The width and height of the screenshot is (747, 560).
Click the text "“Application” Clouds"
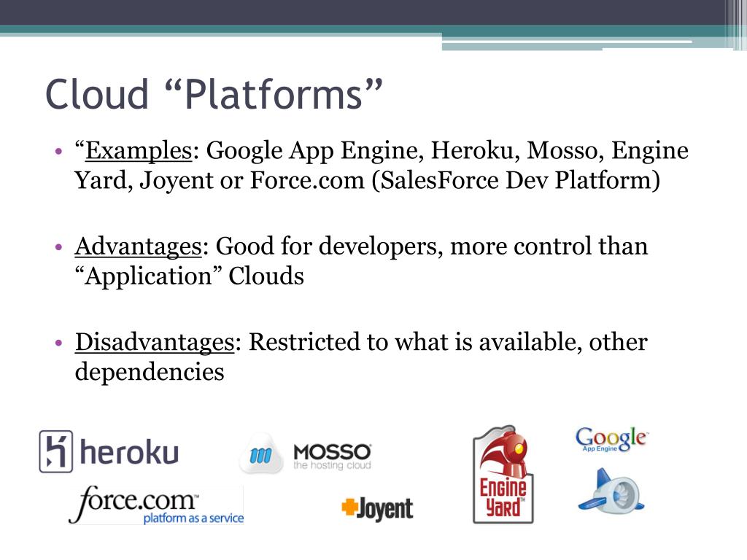coord(189,276)
